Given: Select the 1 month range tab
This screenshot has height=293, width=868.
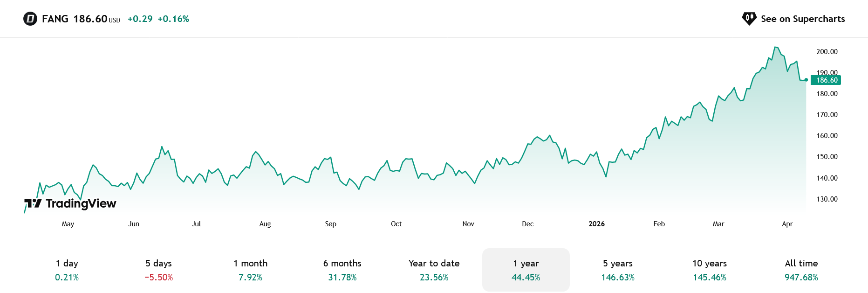Looking at the screenshot, I should coord(251,270).
